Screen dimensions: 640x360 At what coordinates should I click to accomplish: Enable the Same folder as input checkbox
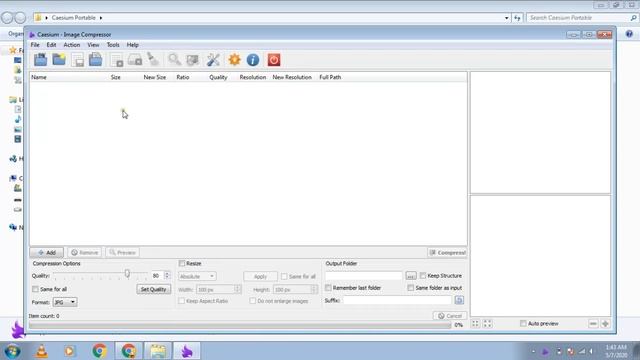[x=411, y=288]
